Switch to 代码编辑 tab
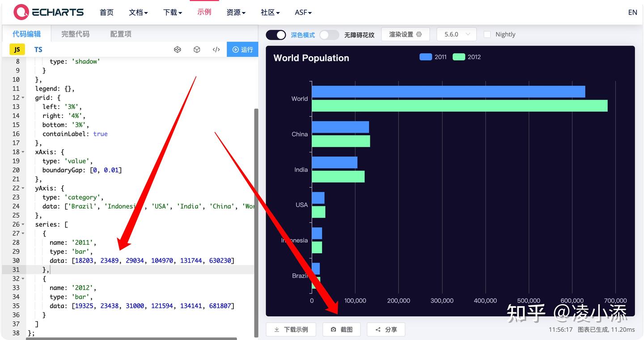 click(x=26, y=34)
